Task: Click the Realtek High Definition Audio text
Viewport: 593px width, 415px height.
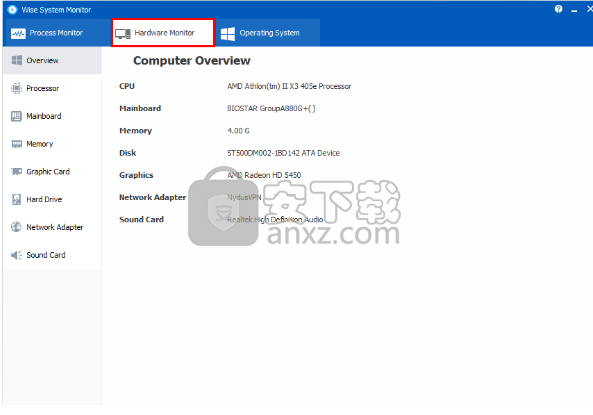Action: pos(275,219)
